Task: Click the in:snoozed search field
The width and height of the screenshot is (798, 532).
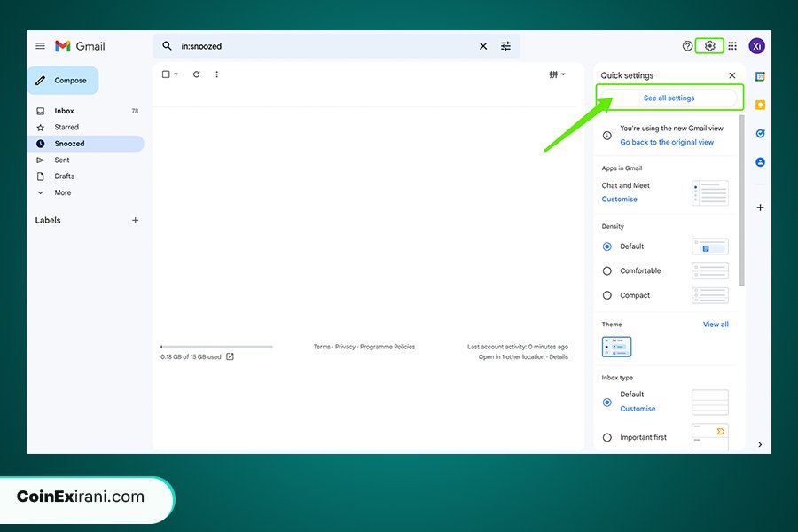Action: (x=325, y=46)
